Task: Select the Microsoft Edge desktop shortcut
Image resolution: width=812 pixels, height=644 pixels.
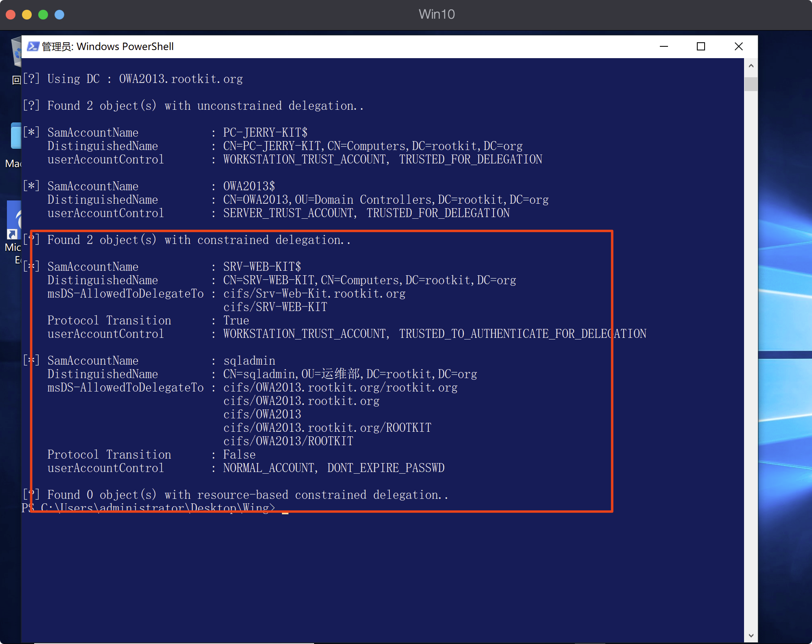Action: point(14,220)
